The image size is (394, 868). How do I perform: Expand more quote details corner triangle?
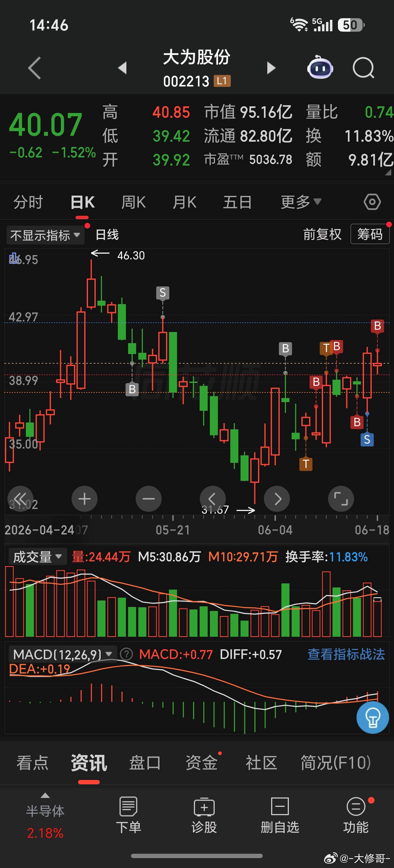388,172
